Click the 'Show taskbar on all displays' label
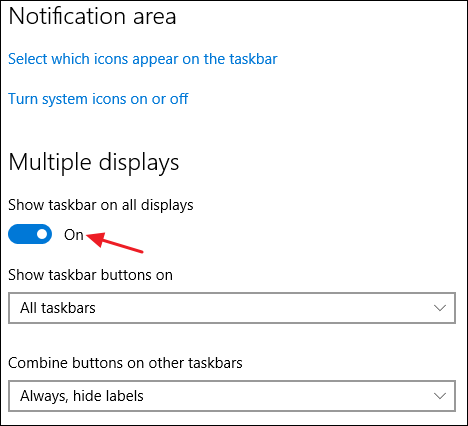468x426 pixels. click(101, 205)
